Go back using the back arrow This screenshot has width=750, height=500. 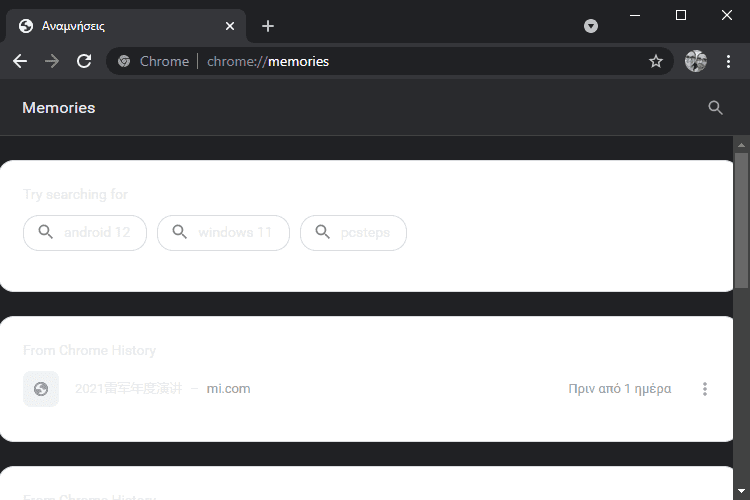20,61
